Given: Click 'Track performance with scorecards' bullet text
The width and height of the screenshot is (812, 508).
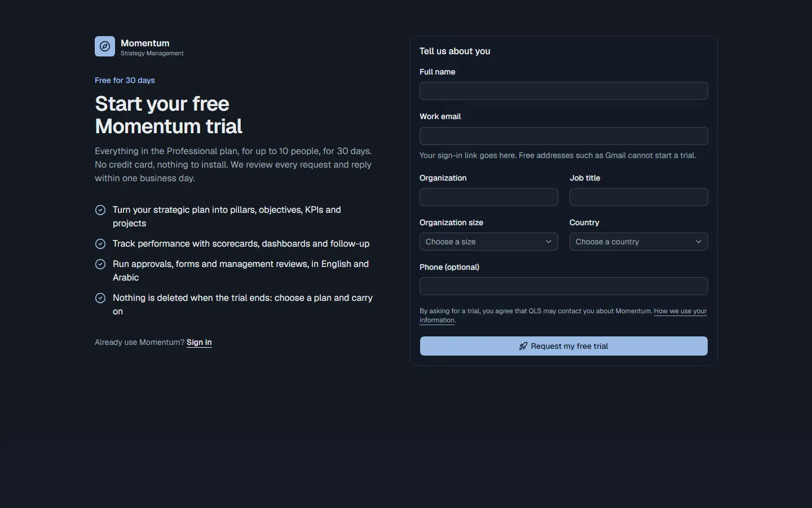Looking at the screenshot, I should pos(241,244).
